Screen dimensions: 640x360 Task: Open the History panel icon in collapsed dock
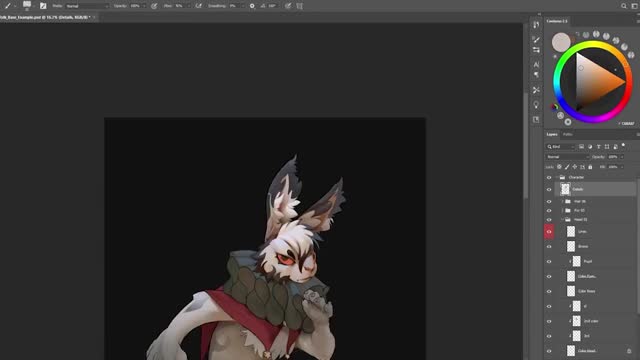coord(536,25)
